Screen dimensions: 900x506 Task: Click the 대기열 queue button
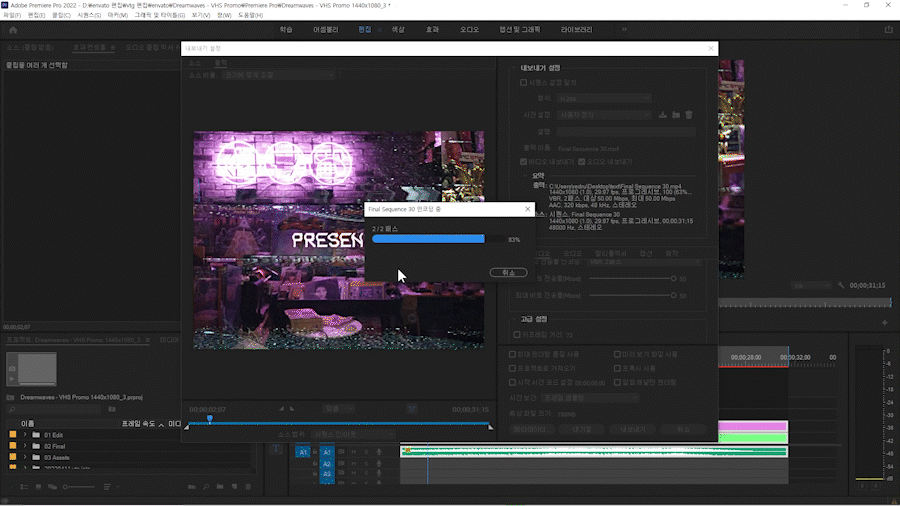coord(581,429)
